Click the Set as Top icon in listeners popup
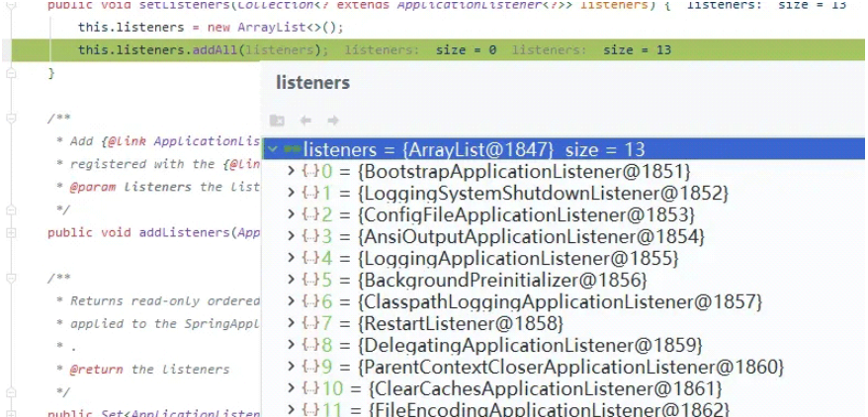Screen dimensions: 868x417 277,121
